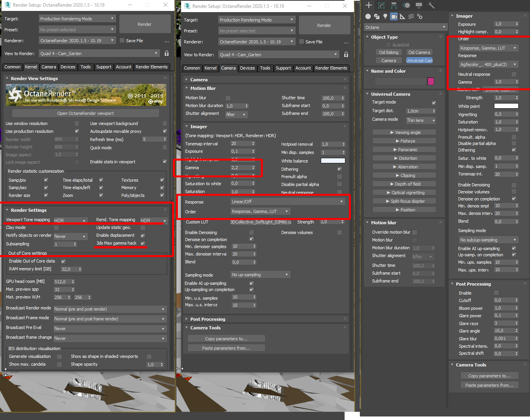Select the Universal Cam object type button
The image size is (530, 420).
coord(419,61)
